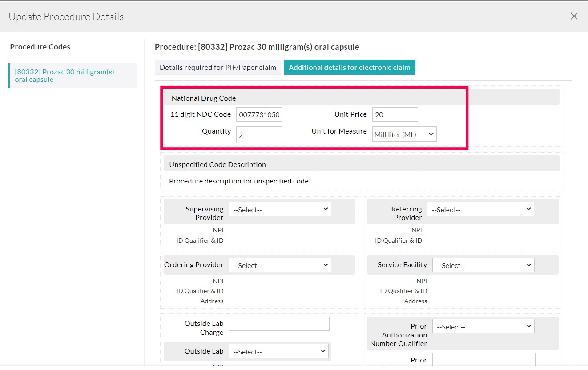588x370 pixels.
Task: Expand the Supervising Provider dropdown
Action: pyautogui.click(x=280, y=209)
